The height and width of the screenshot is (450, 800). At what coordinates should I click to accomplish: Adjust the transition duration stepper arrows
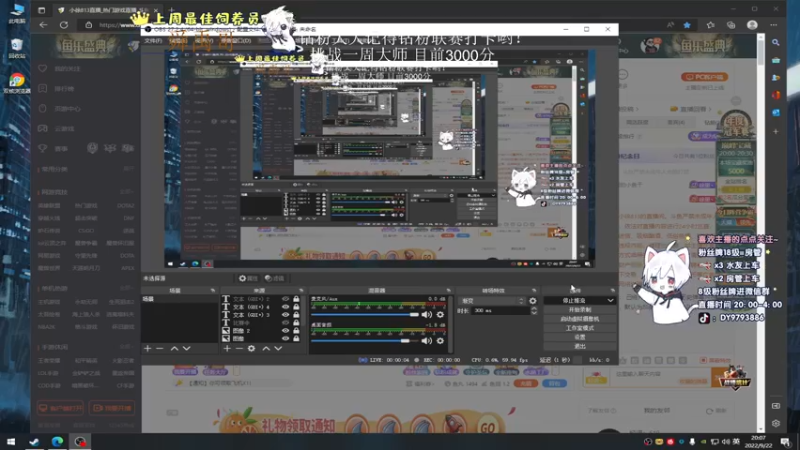pyautogui.click(x=534, y=310)
